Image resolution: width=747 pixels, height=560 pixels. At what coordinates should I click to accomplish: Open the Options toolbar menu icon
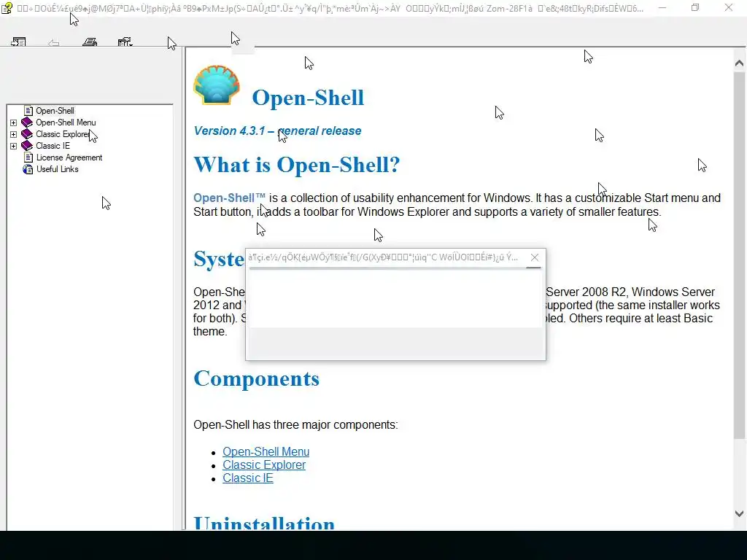[125, 42]
